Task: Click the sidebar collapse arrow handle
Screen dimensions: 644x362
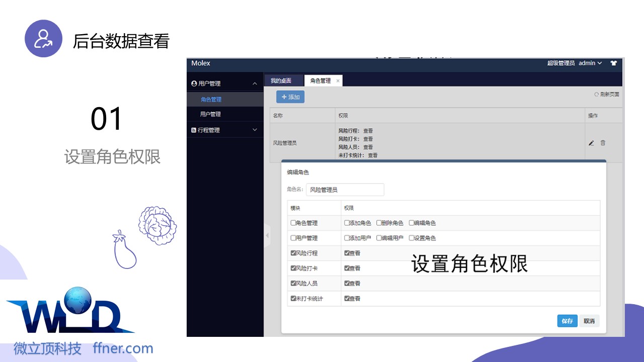Action: [x=267, y=235]
